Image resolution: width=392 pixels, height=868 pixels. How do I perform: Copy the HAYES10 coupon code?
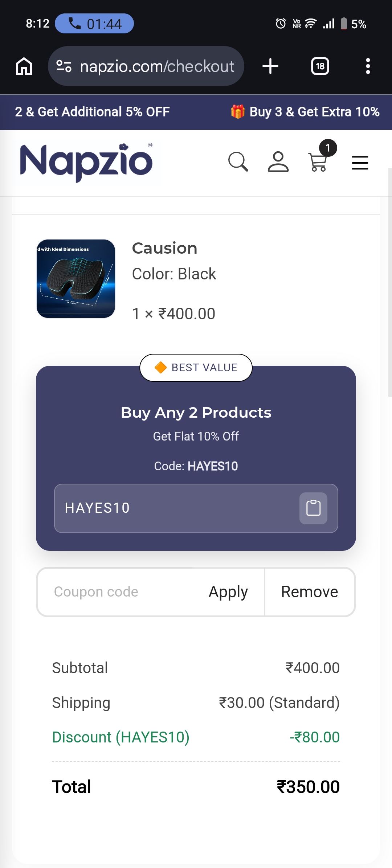pyautogui.click(x=313, y=508)
